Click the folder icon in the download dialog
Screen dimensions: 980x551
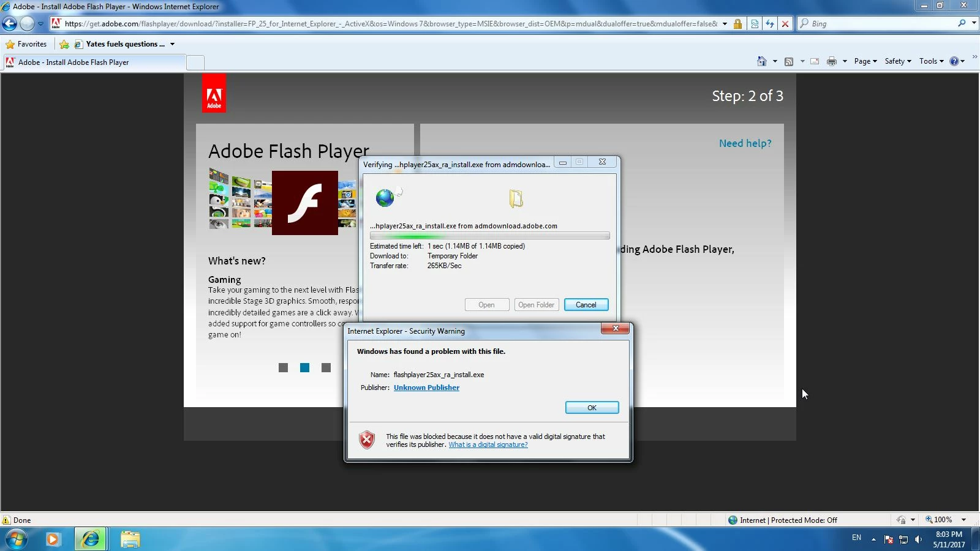click(x=516, y=198)
